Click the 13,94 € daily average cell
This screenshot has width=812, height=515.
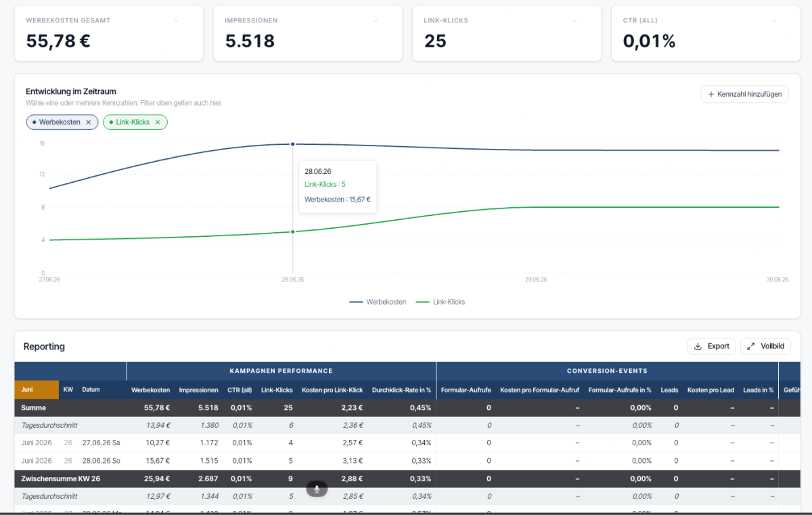point(158,425)
